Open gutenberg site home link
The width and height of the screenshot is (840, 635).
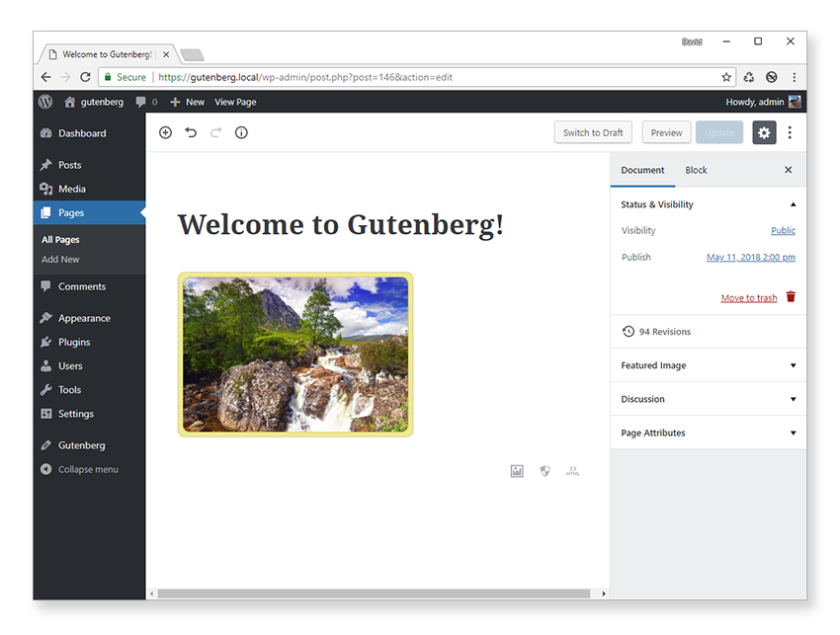coord(94,102)
